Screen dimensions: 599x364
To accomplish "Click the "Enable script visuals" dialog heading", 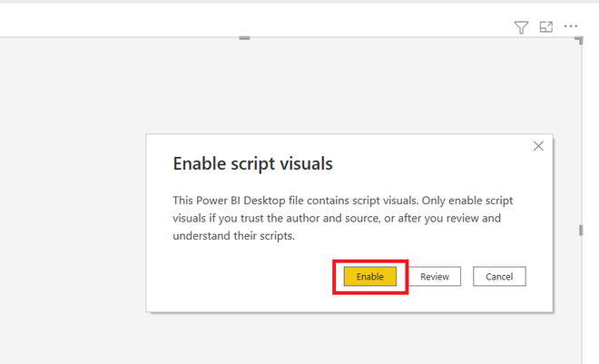I will [x=252, y=163].
